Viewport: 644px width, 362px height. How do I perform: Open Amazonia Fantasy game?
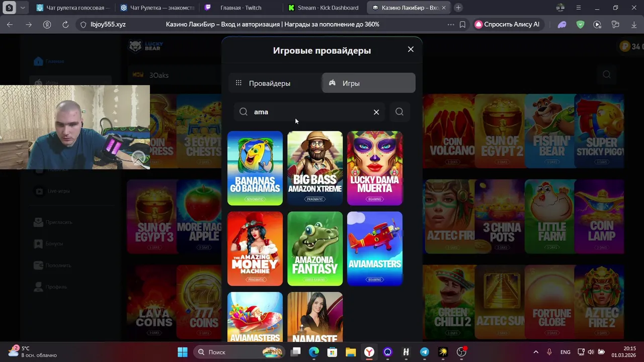point(315,249)
